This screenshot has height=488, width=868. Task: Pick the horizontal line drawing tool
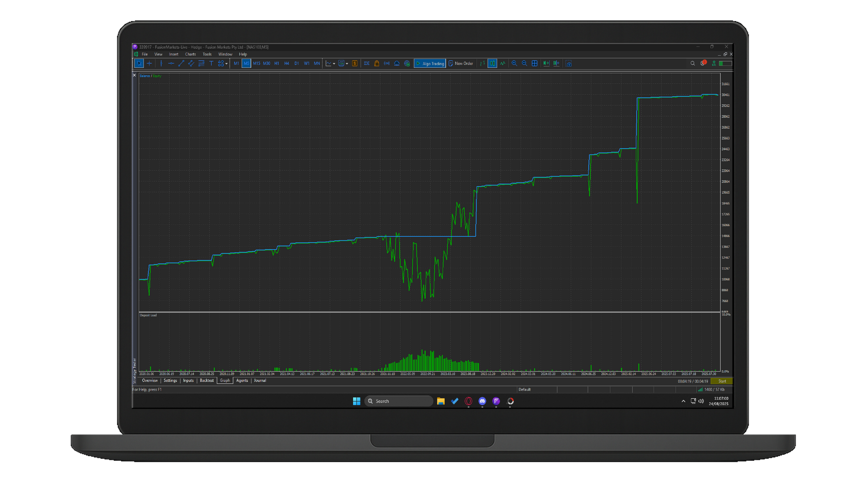coord(171,63)
